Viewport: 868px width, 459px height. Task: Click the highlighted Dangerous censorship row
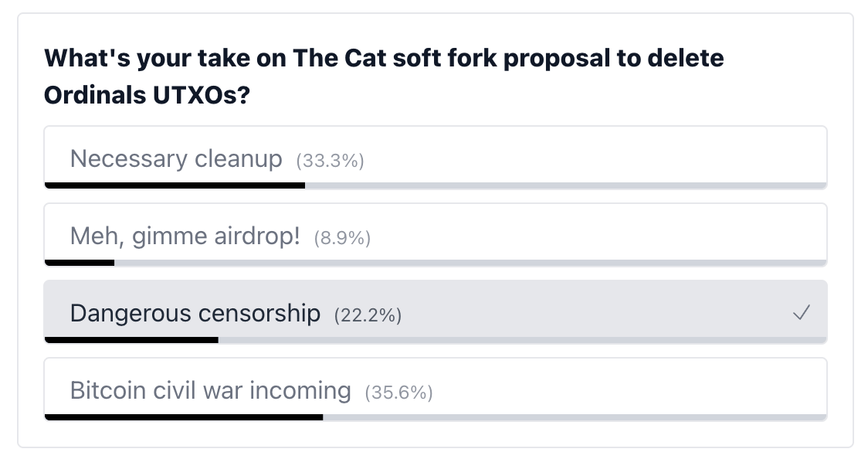click(435, 312)
